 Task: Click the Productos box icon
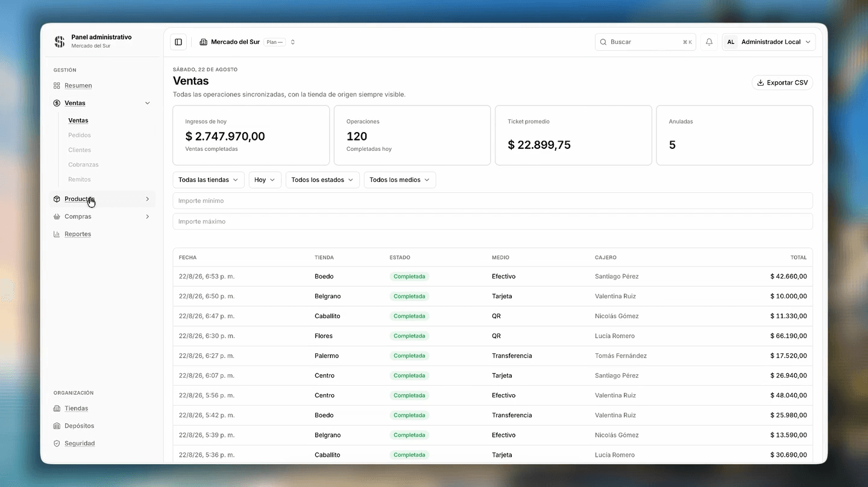point(57,199)
